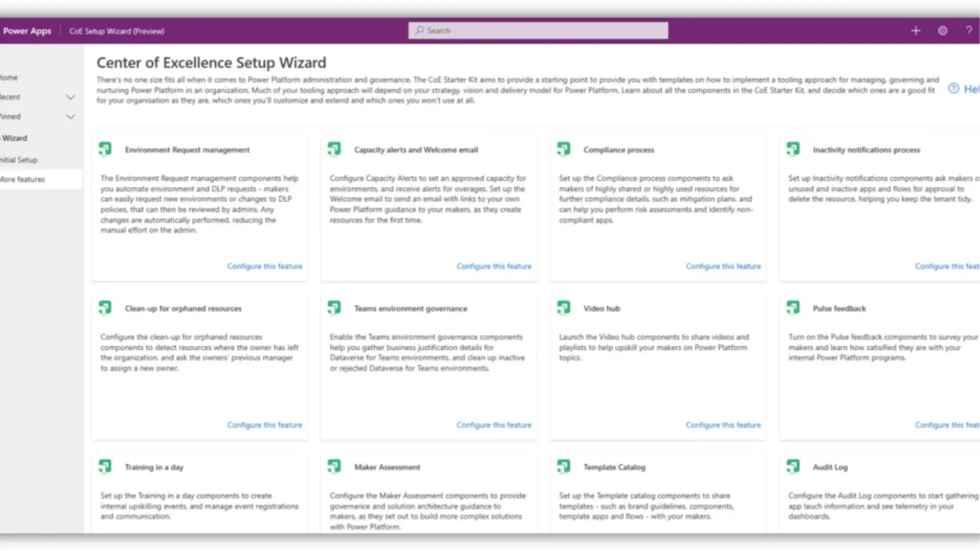Viewport: 980px width, 551px height.
Task: Click the Video hub card icon
Action: pos(563,308)
